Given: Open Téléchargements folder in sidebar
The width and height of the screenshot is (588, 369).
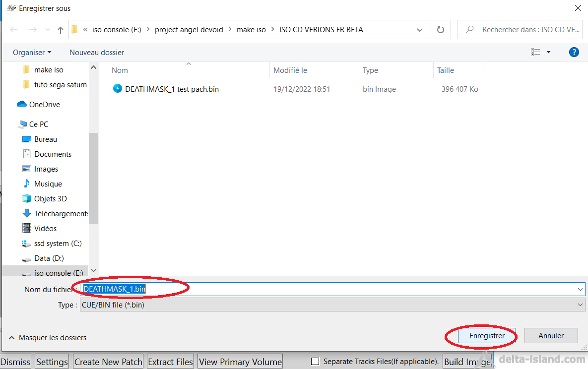Looking at the screenshot, I should pos(61,213).
